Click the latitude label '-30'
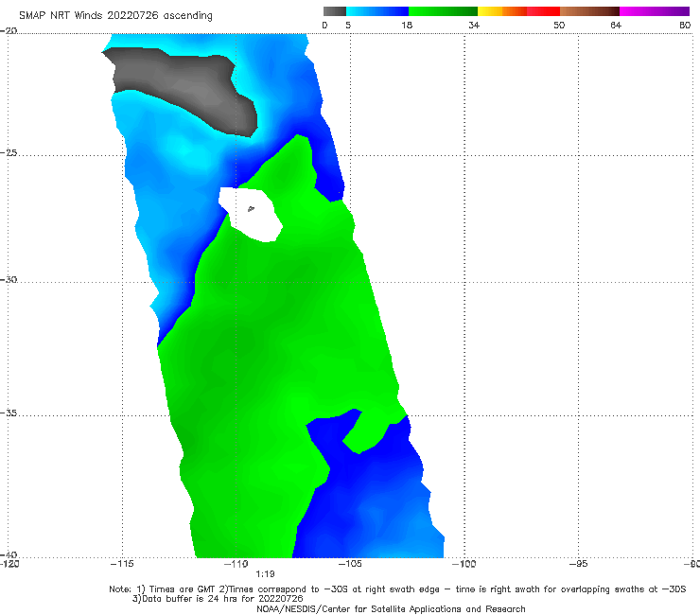 point(9,279)
